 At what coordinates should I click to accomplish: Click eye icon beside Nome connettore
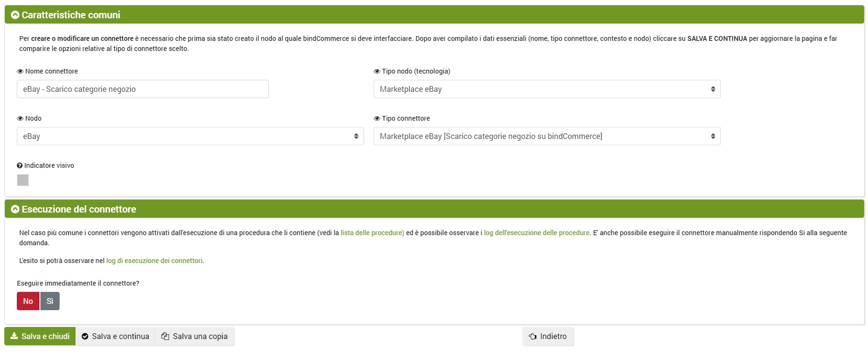(x=20, y=72)
